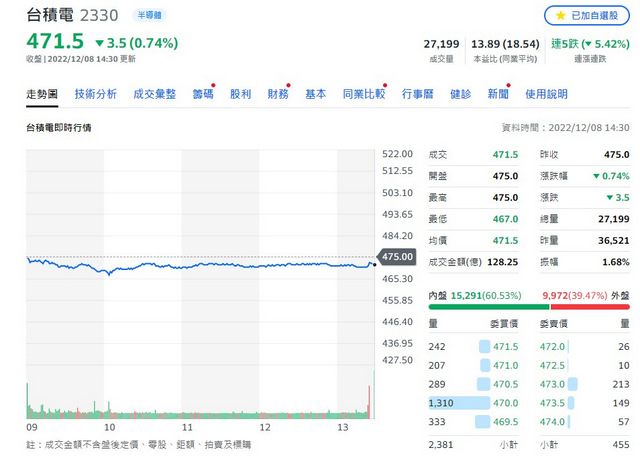Click the 連5跌 streak indicator
The width and height of the screenshot is (640, 458).
click(x=590, y=44)
